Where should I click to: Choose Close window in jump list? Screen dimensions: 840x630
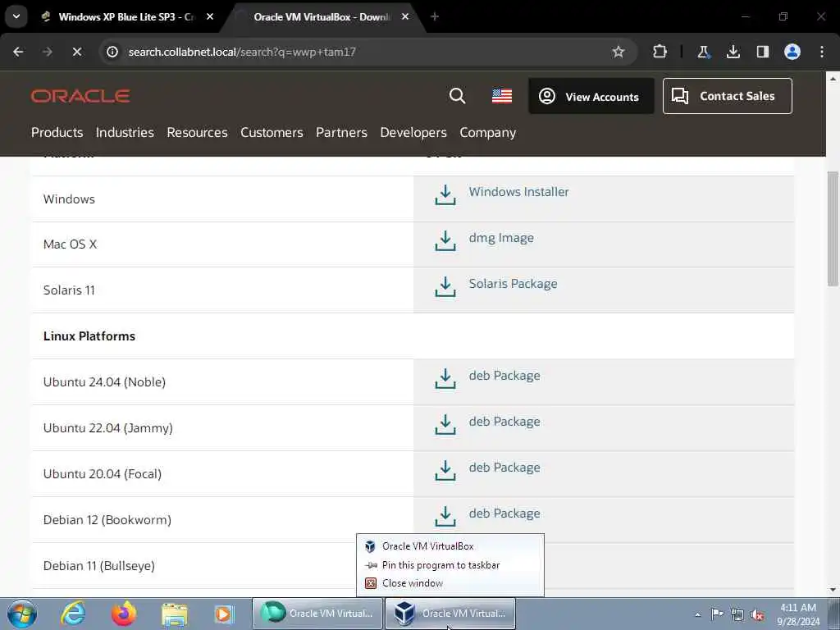pos(450,583)
